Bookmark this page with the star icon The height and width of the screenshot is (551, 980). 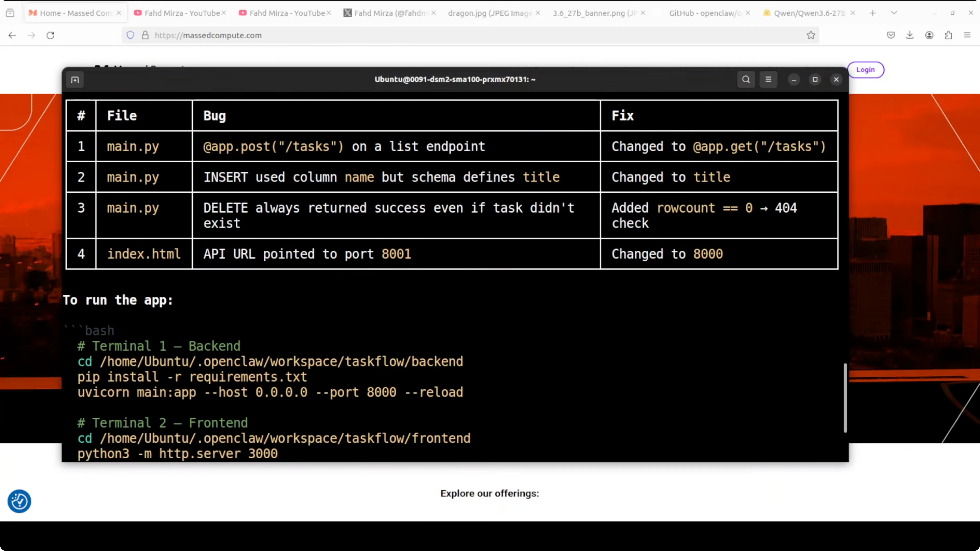point(811,35)
